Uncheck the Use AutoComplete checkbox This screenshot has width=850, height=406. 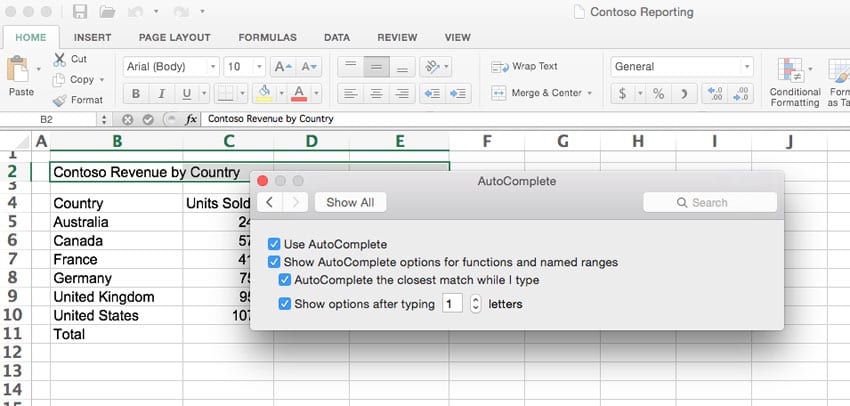pyautogui.click(x=274, y=244)
